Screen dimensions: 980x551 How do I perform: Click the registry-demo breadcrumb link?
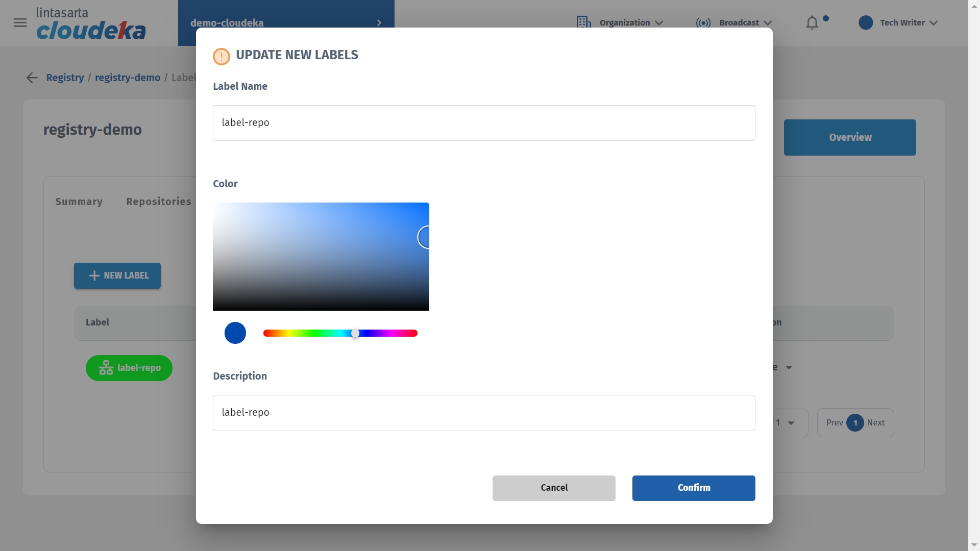click(x=127, y=78)
